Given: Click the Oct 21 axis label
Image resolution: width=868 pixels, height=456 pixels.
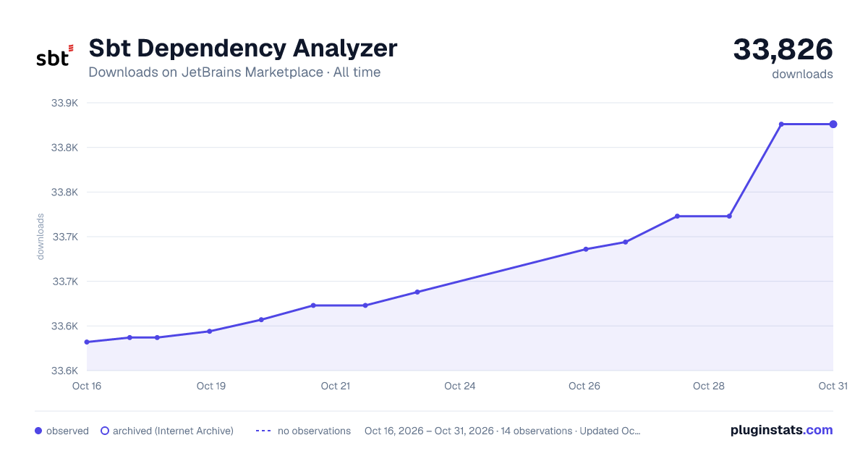Looking at the screenshot, I should (336, 386).
